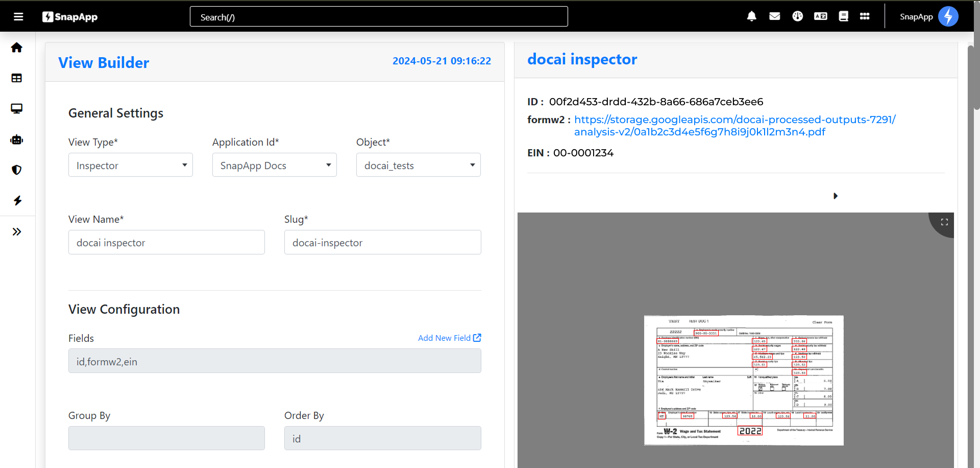Select the lightning actions icon in the sidebar

coord(17,200)
